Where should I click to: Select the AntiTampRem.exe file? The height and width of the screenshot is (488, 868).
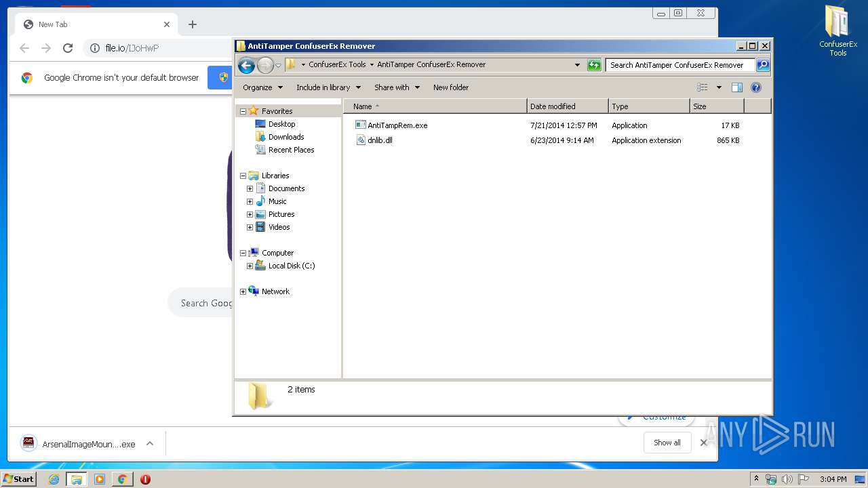pyautogui.click(x=397, y=125)
